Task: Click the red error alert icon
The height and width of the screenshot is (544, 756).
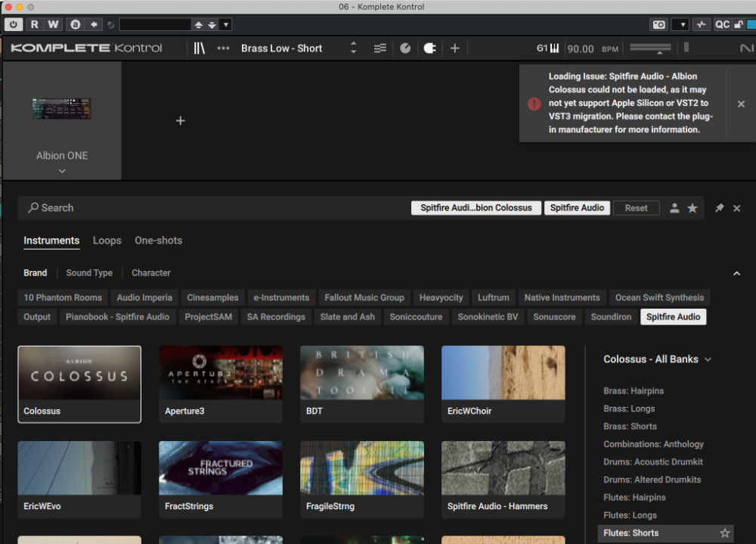Action: click(x=534, y=104)
